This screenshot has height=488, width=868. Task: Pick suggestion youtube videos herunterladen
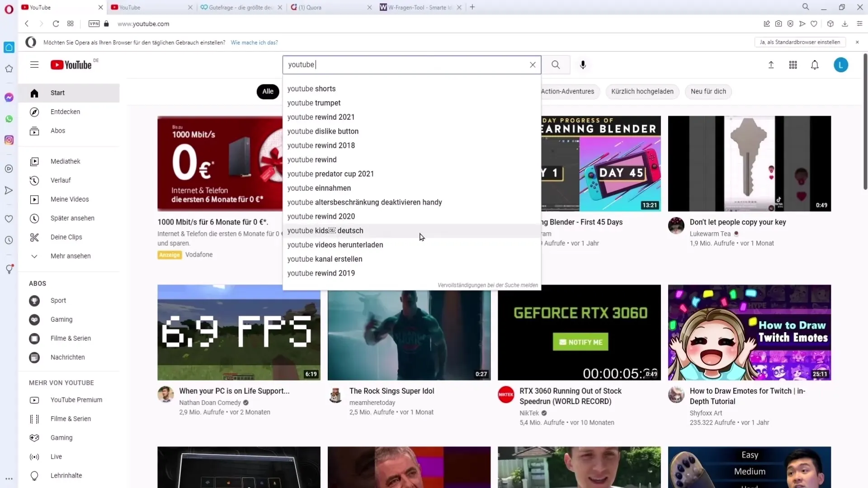pos(411,245)
